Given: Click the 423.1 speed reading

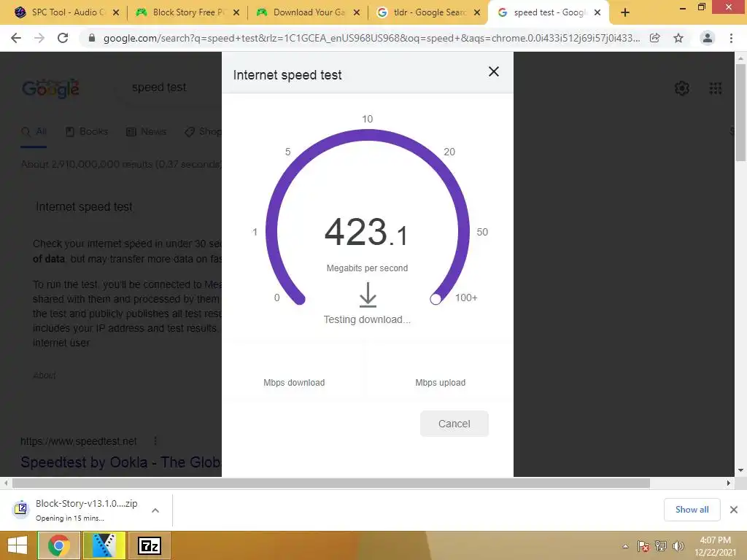Looking at the screenshot, I should (366, 233).
